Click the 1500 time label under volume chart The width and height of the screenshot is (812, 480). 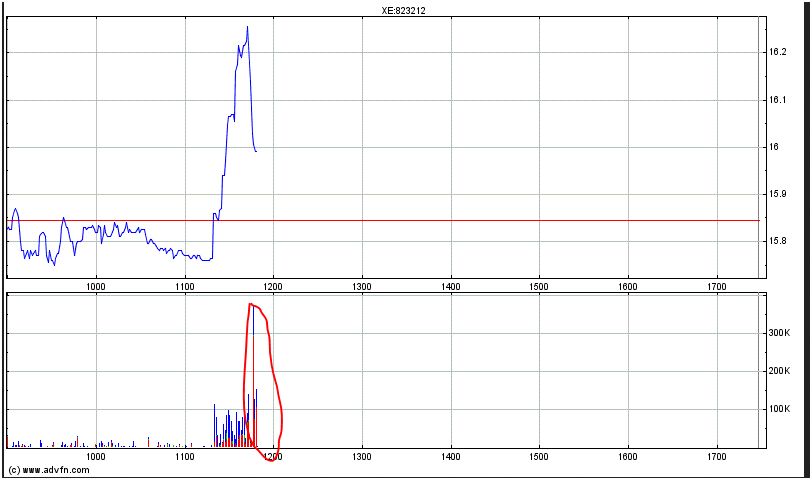click(539, 456)
